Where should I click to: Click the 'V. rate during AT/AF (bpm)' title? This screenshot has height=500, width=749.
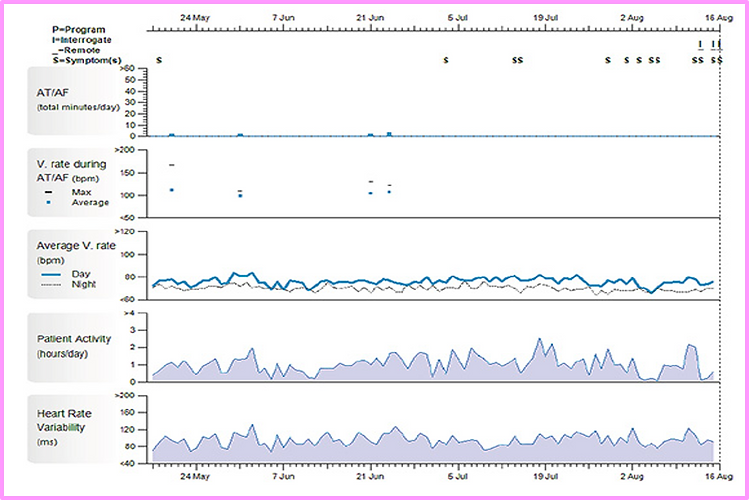coord(72,170)
